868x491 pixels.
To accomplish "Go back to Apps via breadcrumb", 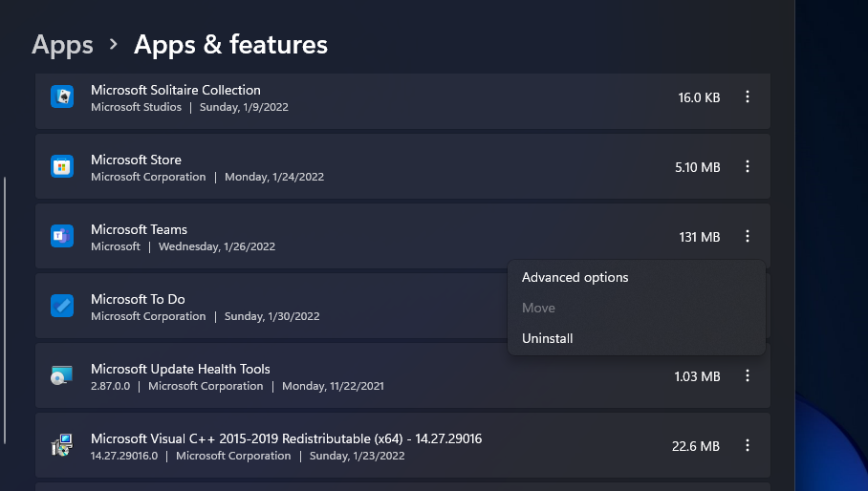I will coord(62,44).
